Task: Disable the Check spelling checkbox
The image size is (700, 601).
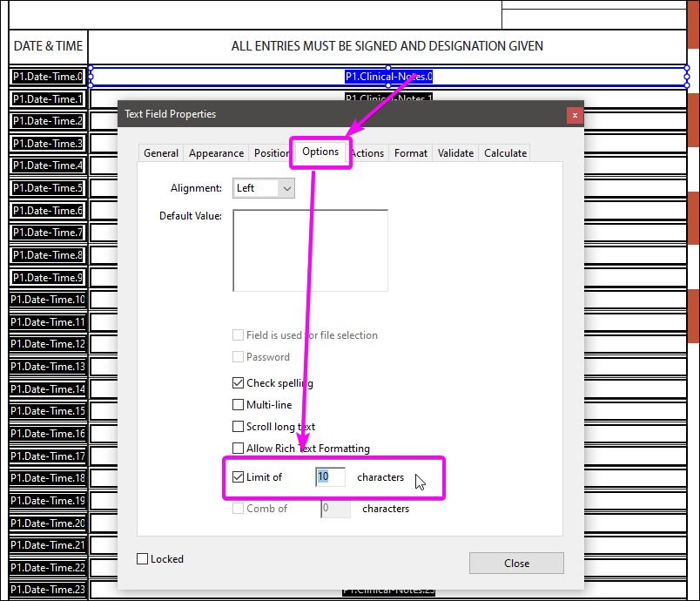Action: [x=239, y=382]
